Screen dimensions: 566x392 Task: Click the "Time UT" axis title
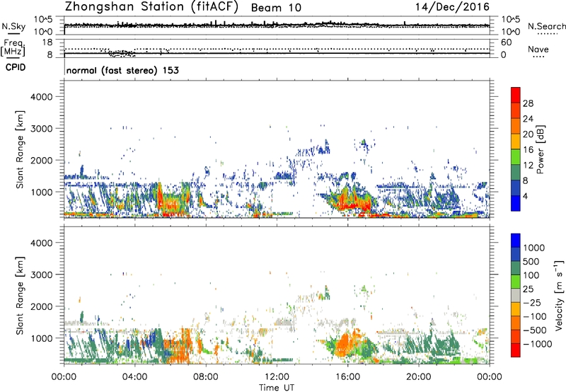tap(277, 388)
